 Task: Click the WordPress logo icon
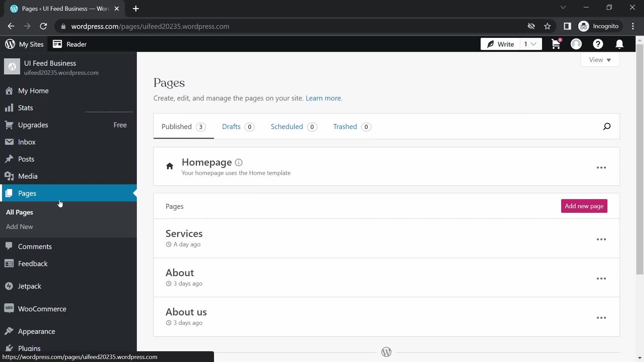click(9, 44)
